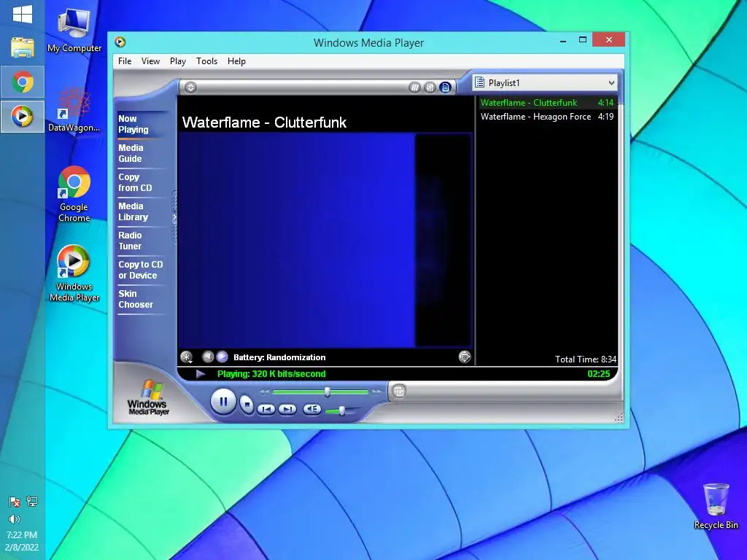Open File Explorer from the taskbar
The height and width of the screenshot is (560, 747).
pos(23,47)
